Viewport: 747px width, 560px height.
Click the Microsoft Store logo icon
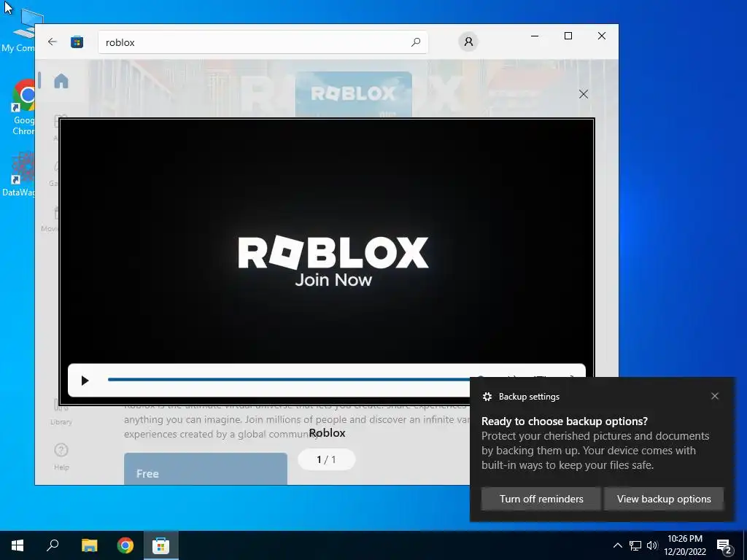(77, 42)
